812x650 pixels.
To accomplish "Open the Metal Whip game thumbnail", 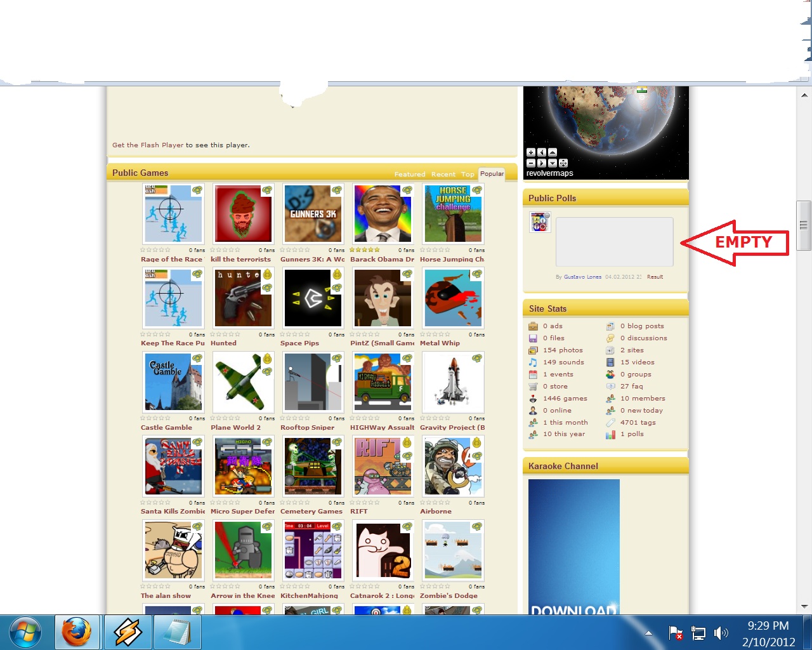I will pyautogui.click(x=453, y=298).
